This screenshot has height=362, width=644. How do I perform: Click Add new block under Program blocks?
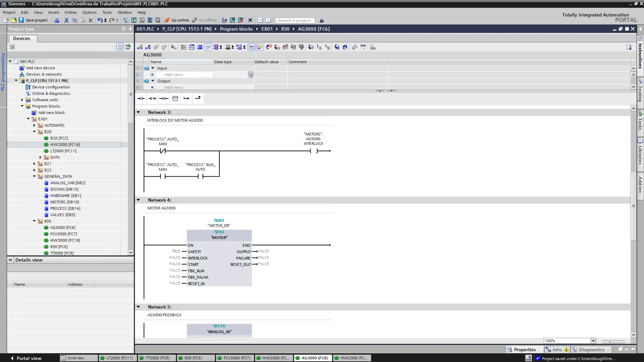(52, 112)
